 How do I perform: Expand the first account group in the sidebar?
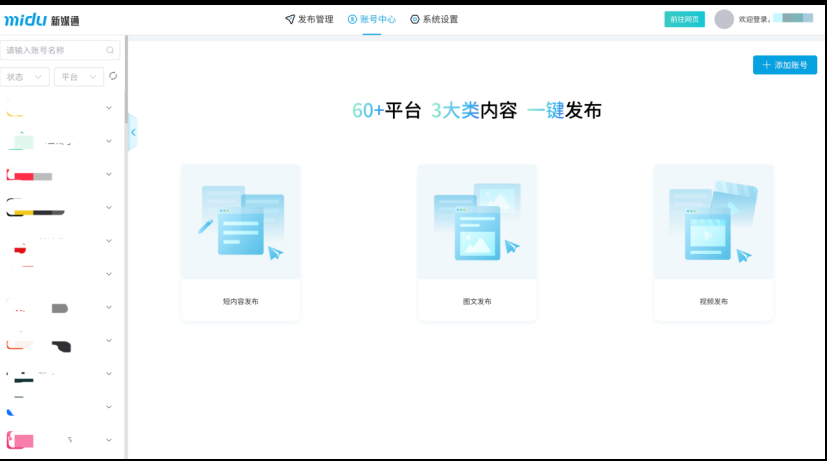(x=109, y=107)
